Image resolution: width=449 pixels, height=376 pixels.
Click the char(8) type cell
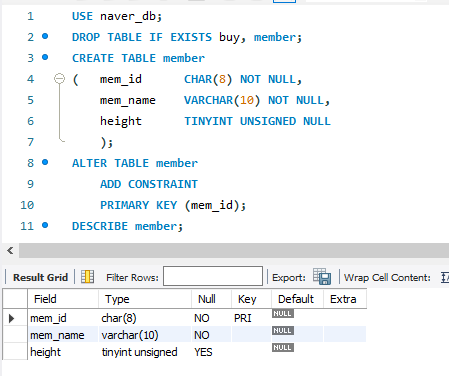point(145,318)
